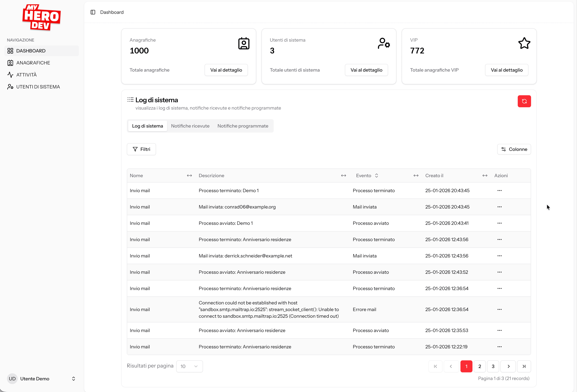Click the Anagrafiche contact card icon
This screenshot has height=392, width=577.
pos(244,43)
